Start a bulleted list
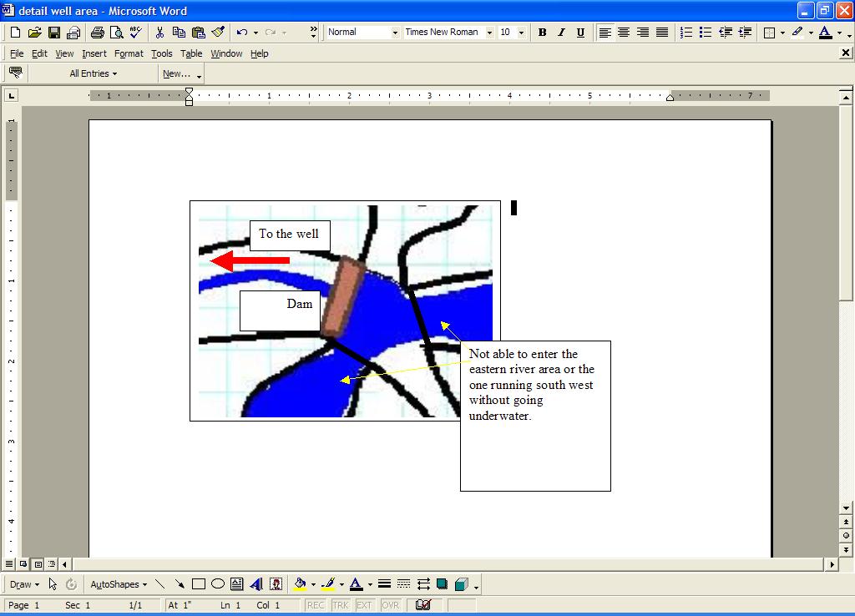 pos(706,33)
